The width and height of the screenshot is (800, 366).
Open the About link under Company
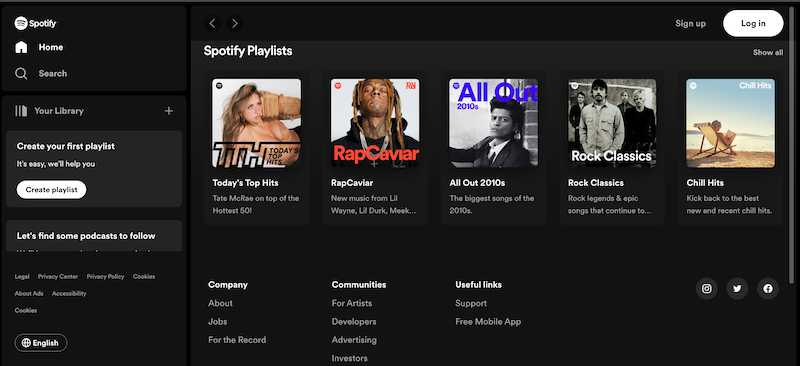(x=220, y=303)
